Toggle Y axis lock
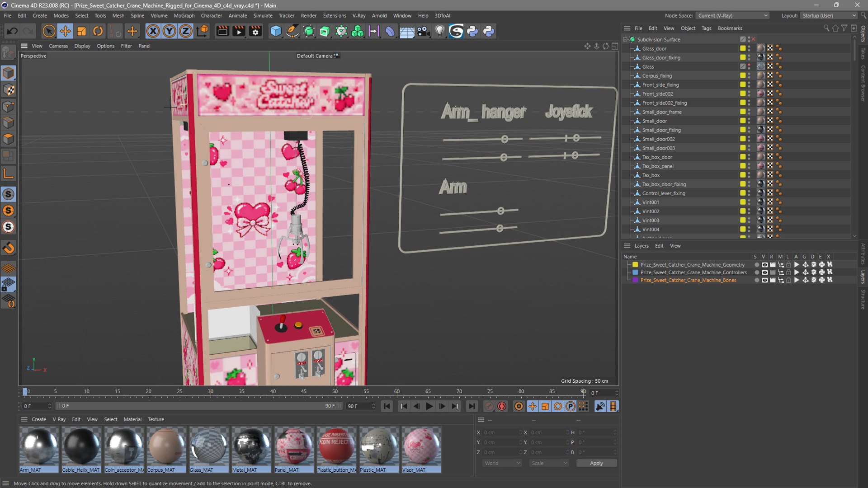Image resolution: width=868 pixels, height=488 pixels. pyautogui.click(x=169, y=31)
